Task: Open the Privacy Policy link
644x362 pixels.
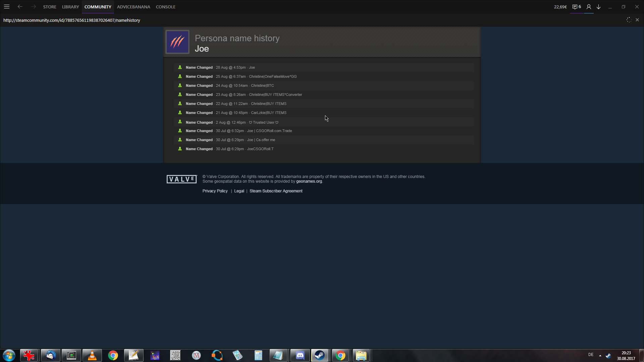Action: click(x=215, y=191)
